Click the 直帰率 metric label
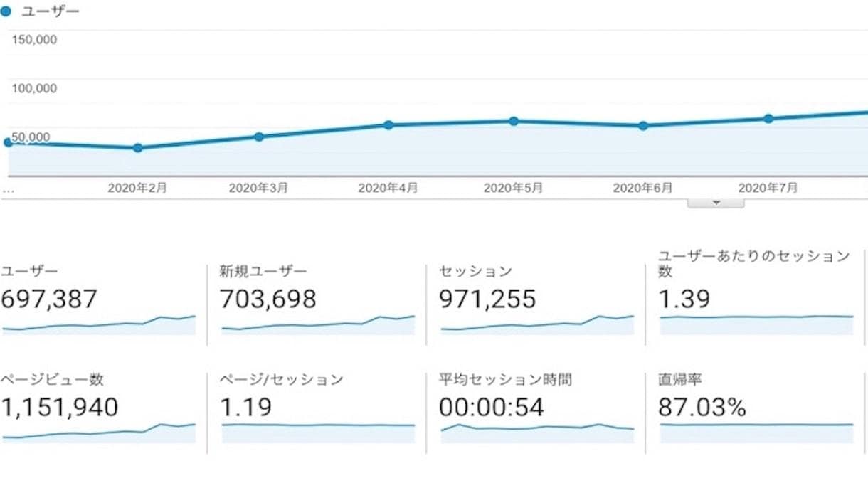This screenshot has height=488, width=868. (679, 380)
